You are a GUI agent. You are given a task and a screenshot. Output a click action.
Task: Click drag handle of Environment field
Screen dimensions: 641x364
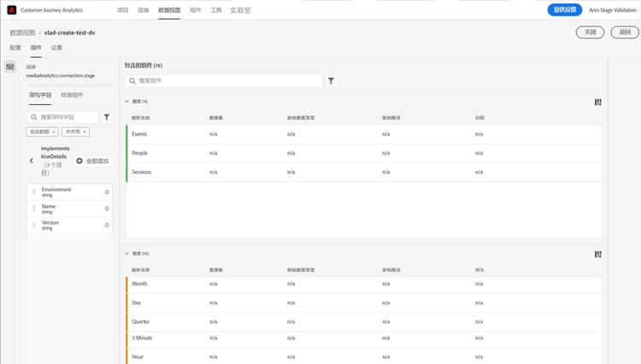[34, 192]
